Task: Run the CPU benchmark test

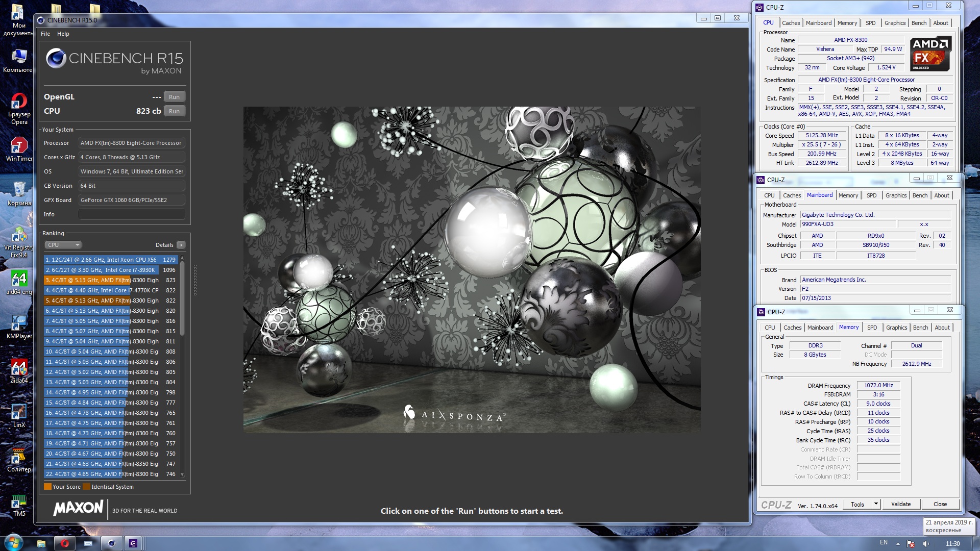Action: [x=174, y=111]
